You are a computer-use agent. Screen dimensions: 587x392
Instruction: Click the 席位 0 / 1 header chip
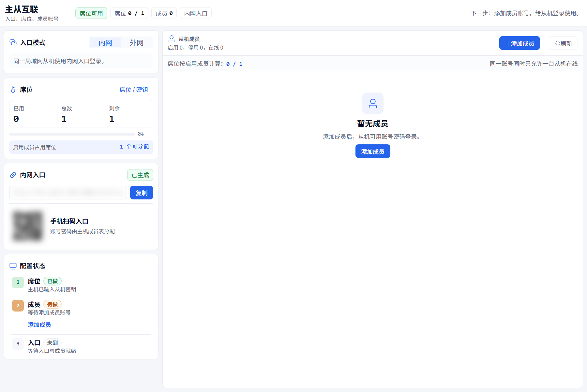(x=129, y=13)
